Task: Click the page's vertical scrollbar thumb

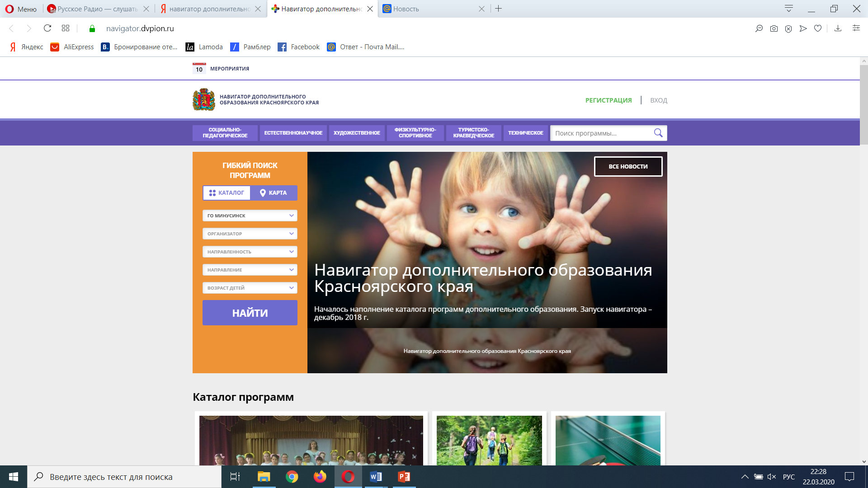Action: pyautogui.click(x=863, y=104)
